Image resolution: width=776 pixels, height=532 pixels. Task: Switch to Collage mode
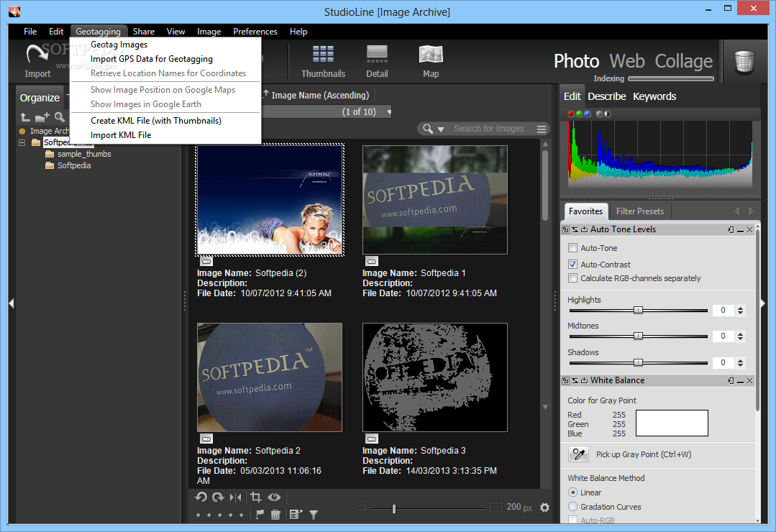pyautogui.click(x=684, y=61)
